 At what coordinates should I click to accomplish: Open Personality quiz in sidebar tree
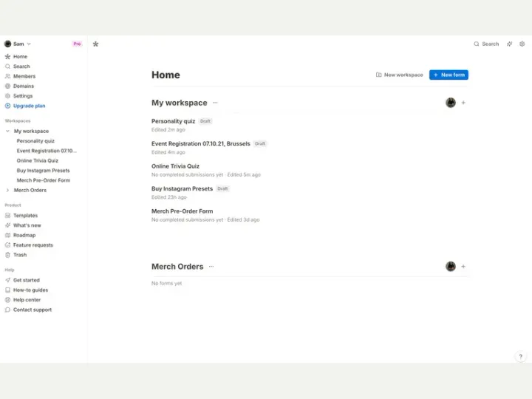[35, 141]
